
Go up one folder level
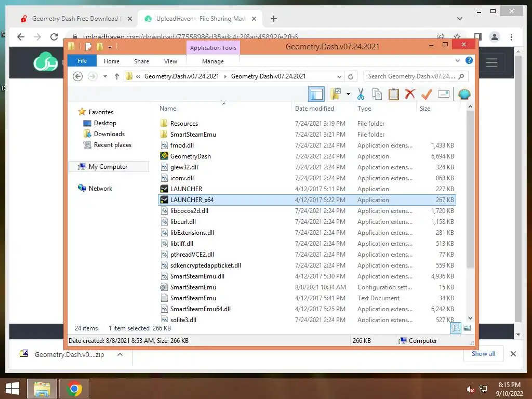[117, 76]
